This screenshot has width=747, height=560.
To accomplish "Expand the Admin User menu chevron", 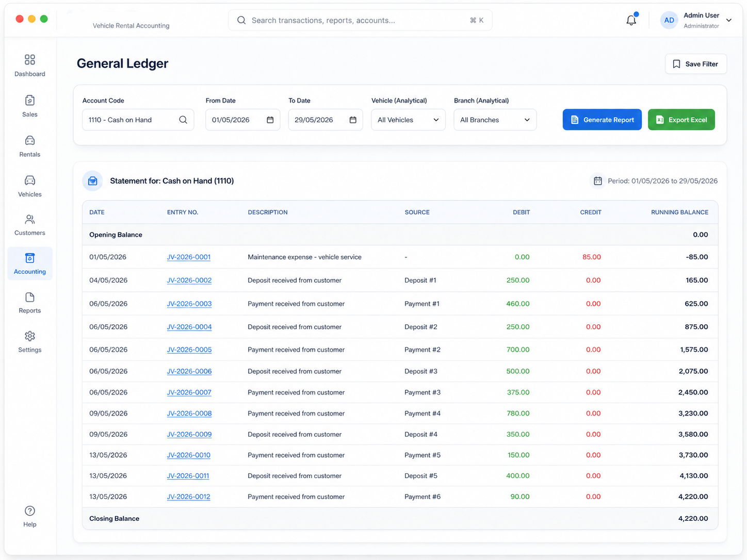I will point(729,20).
